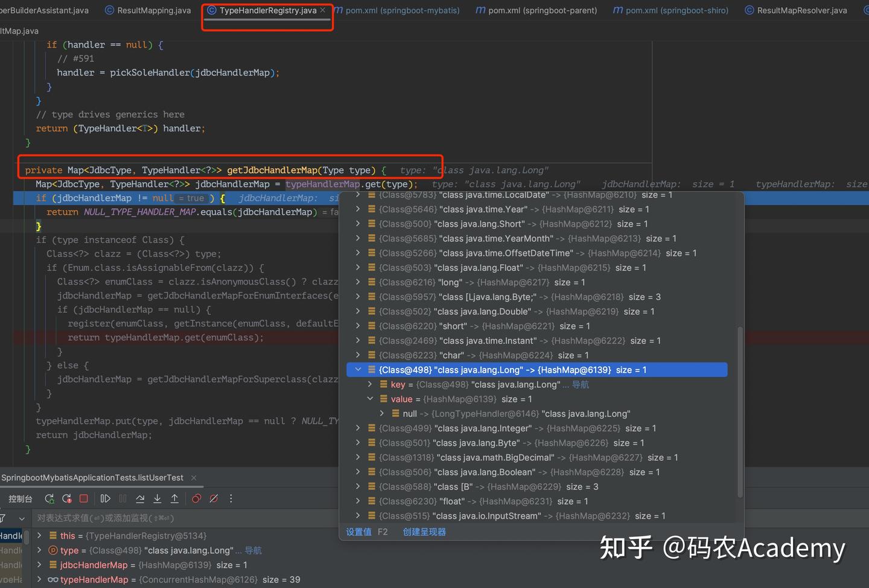The image size is (869, 588).
Task: Open more debugger actions menu
Action: pos(231,499)
